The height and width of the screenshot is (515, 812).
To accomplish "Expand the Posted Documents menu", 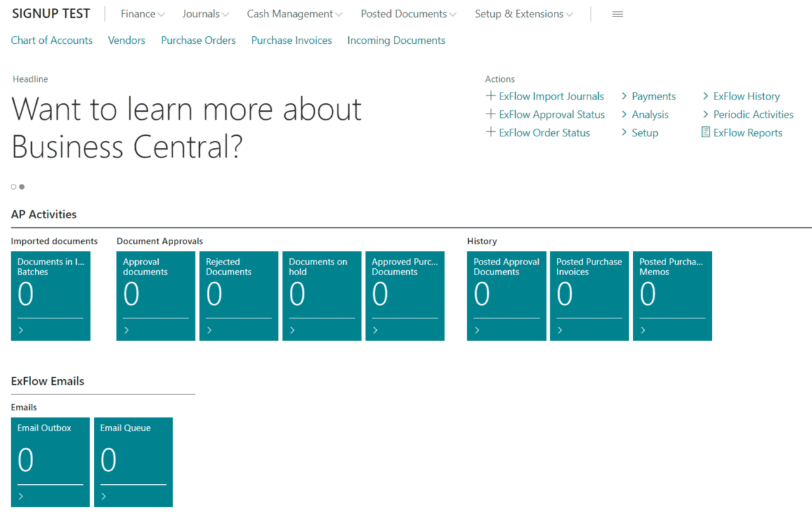I will [409, 14].
